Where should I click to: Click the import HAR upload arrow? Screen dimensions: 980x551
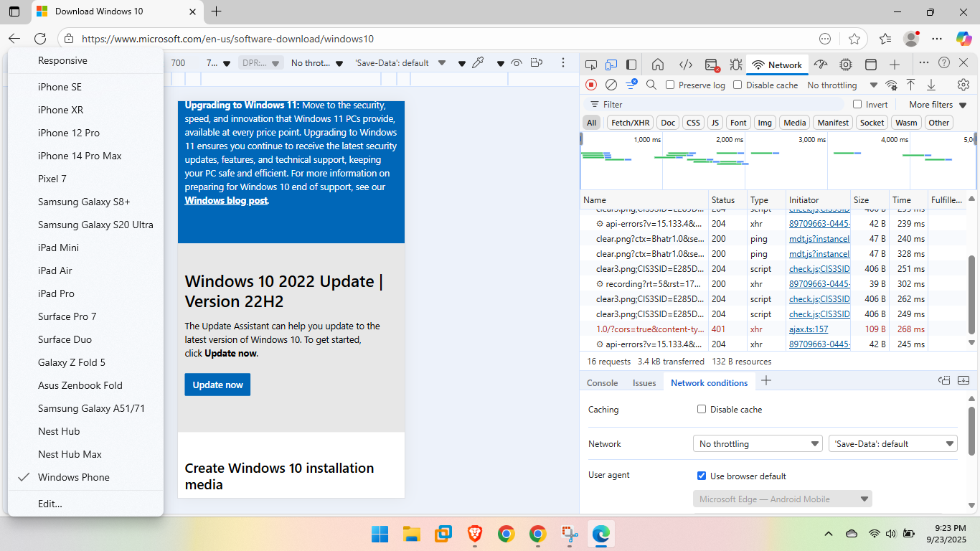910,85
